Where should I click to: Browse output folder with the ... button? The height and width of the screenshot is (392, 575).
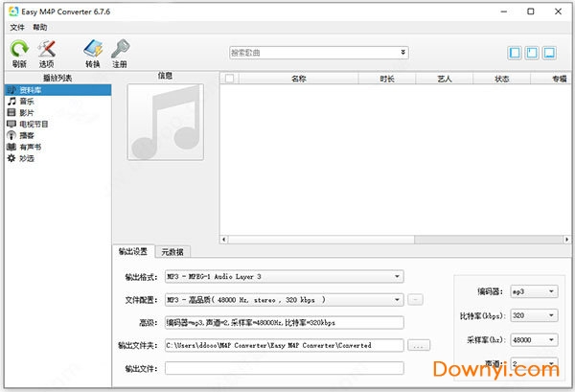pos(419,345)
